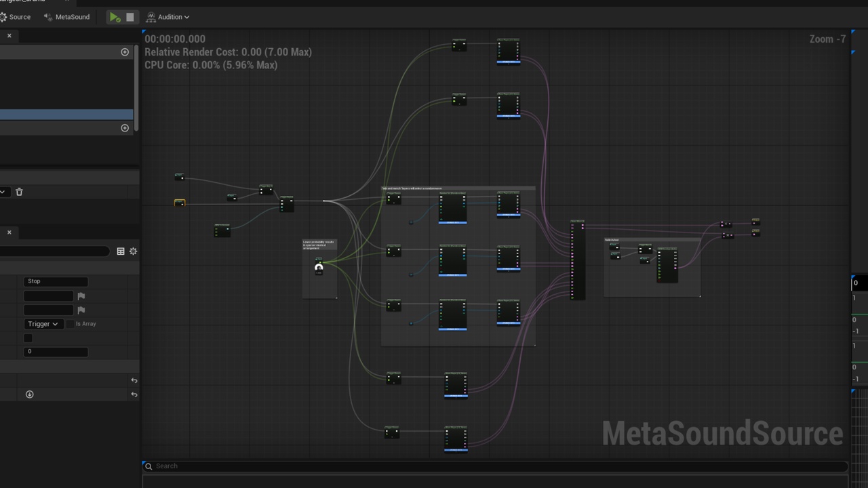Select the highlighted blue row in the members panel
Image resolution: width=868 pixels, height=488 pixels.
(x=66, y=115)
